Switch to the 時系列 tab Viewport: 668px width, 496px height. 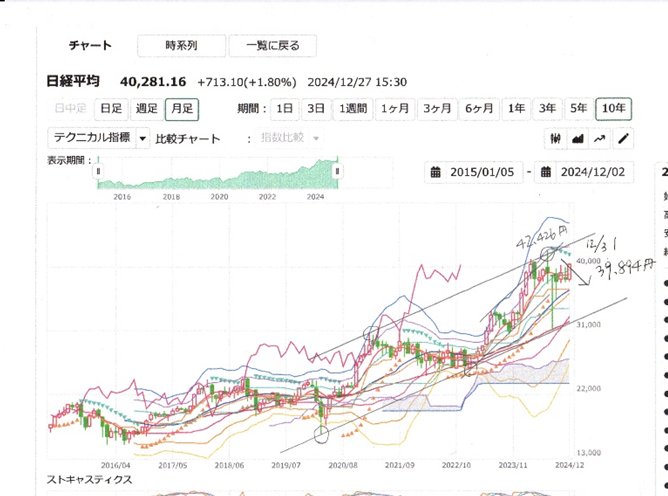click(181, 45)
